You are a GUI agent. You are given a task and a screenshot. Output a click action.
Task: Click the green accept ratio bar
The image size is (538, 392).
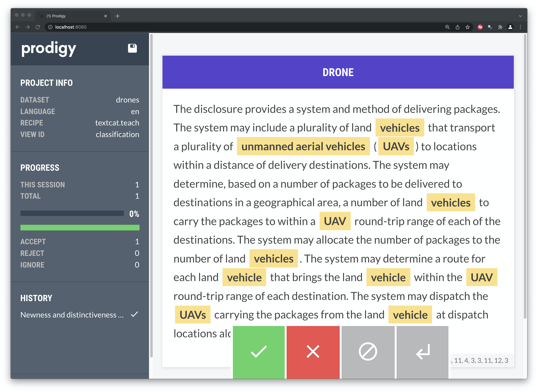point(80,228)
